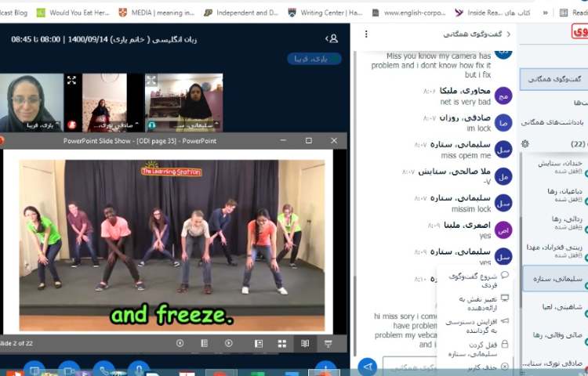Open گفت‌وگوی همگانی public chat in sidebar
This screenshot has width=588, height=376.
[x=554, y=79]
